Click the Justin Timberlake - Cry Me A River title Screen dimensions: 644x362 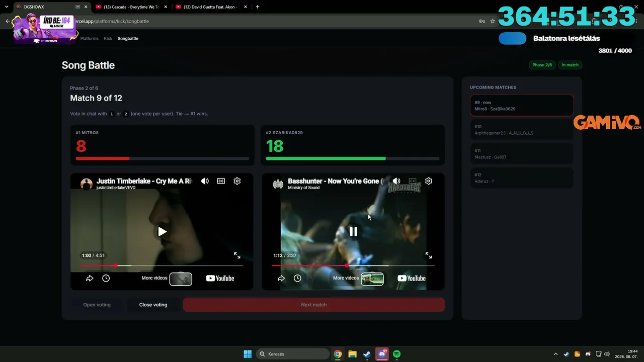click(144, 181)
